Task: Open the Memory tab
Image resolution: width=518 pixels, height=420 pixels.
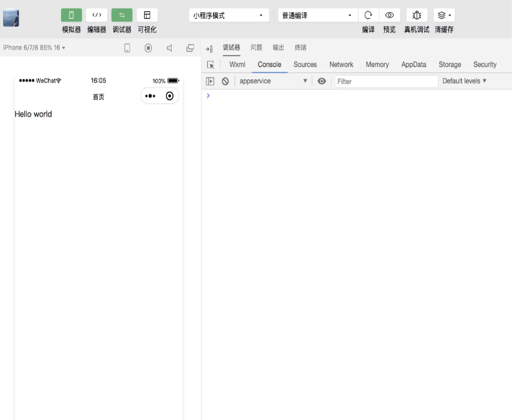Action: (378, 64)
